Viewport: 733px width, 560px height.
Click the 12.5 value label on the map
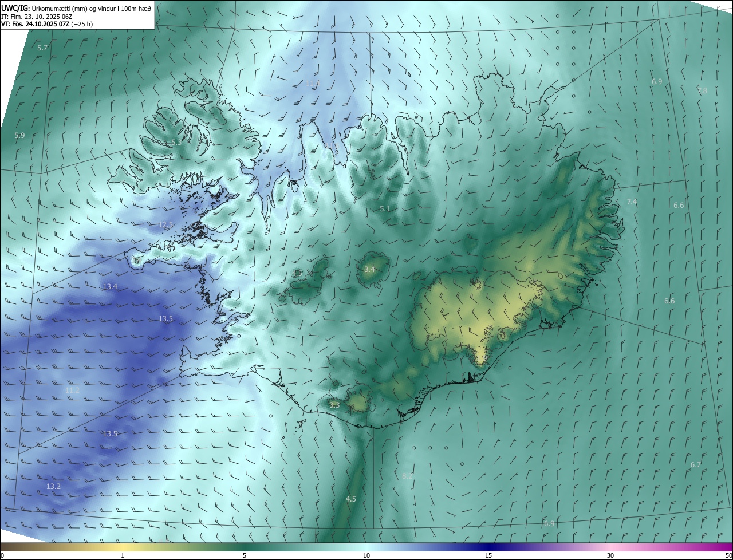point(165,225)
